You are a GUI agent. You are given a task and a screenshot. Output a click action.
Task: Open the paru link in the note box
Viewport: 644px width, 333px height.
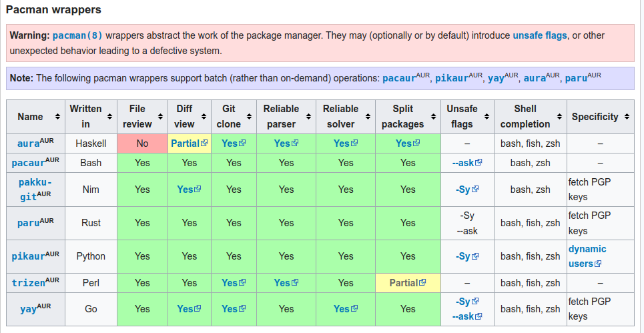576,78
